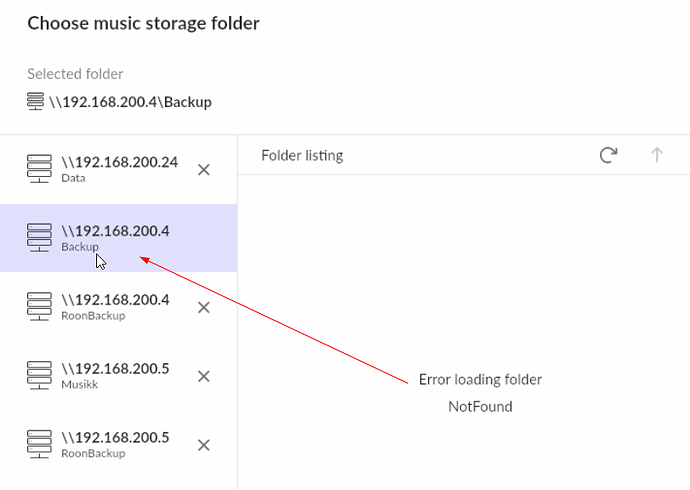The width and height of the screenshot is (690, 490).
Task: Click the Error loading folder message
Action: (480, 380)
